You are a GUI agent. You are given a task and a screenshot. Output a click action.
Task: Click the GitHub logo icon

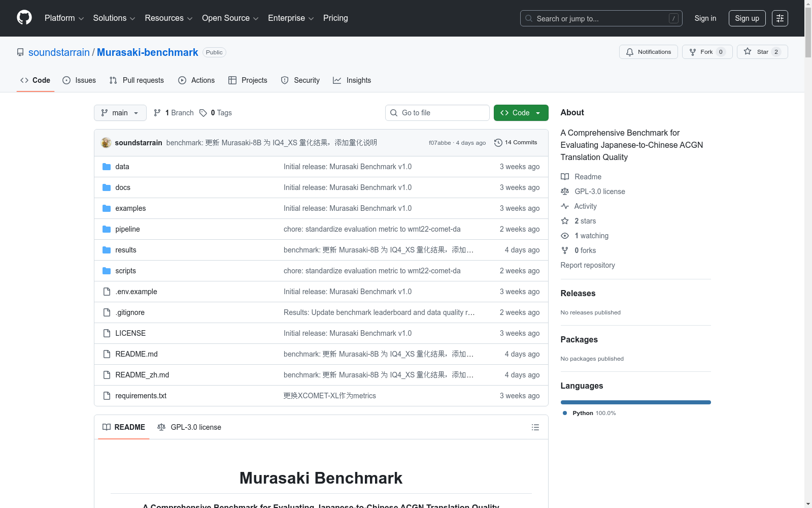pyautogui.click(x=24, y=18)
